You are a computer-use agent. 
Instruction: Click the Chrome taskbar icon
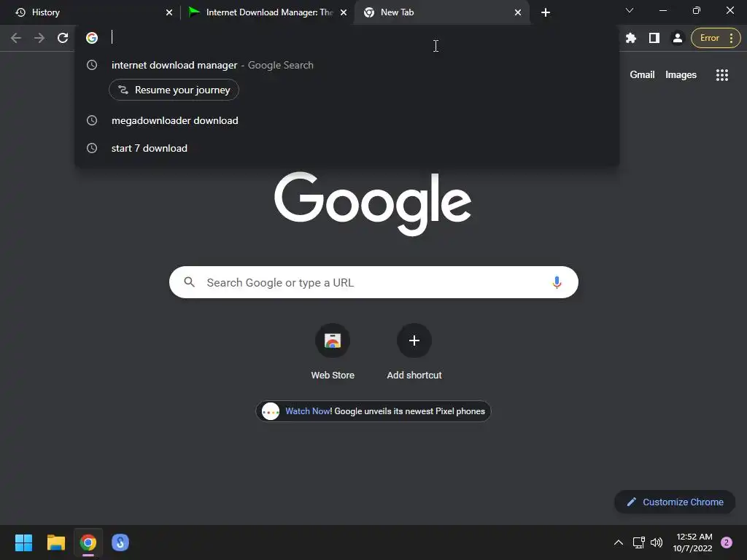88,542
